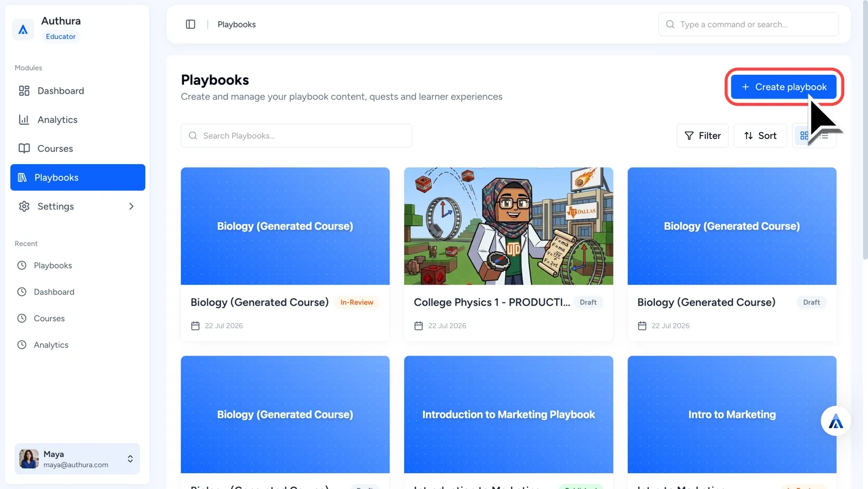The width and height of the screenshot is (868, 489).
Task: Click the Analytics bar chart icon
Action: [x=24, y=120]
